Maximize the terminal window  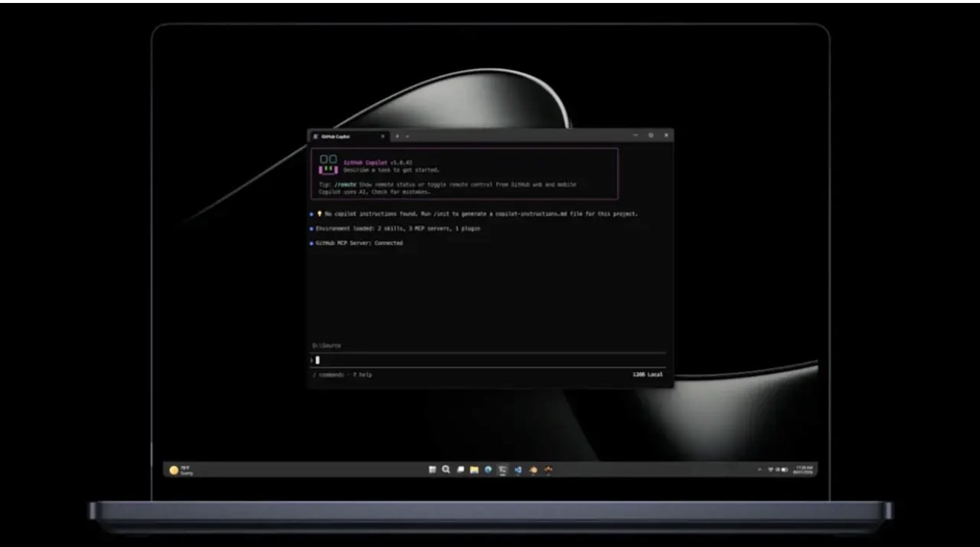pyautogui.click(x=651, y=135)
